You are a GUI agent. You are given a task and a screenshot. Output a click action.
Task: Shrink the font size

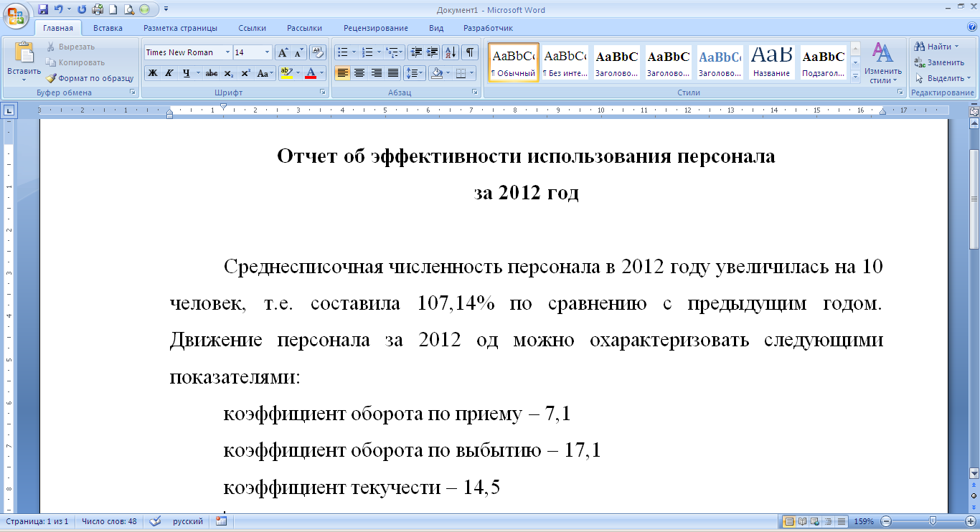298,52
